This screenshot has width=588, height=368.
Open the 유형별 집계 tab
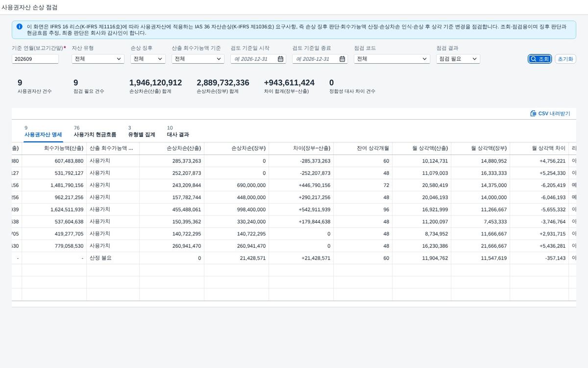(x=142, y=134)
